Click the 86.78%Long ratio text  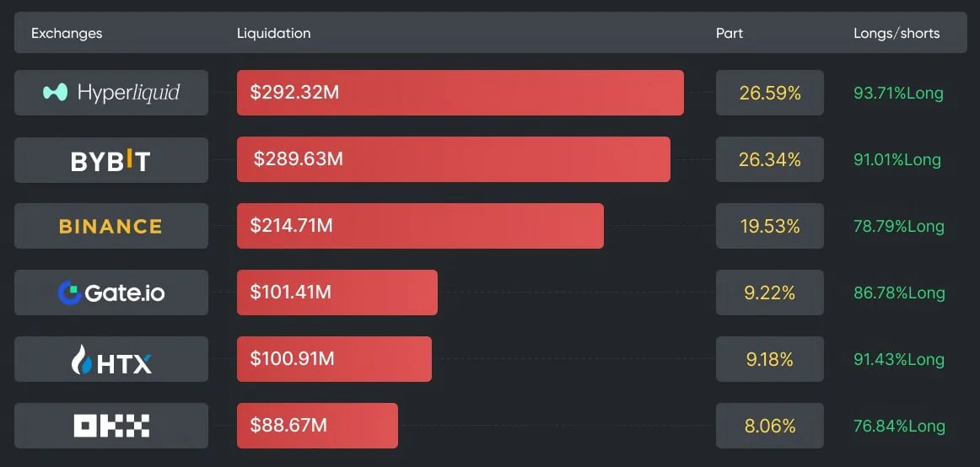(x=899, y=293)
